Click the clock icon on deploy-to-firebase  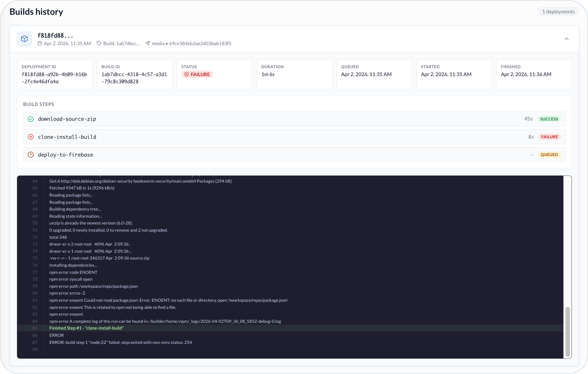point(31,154)
